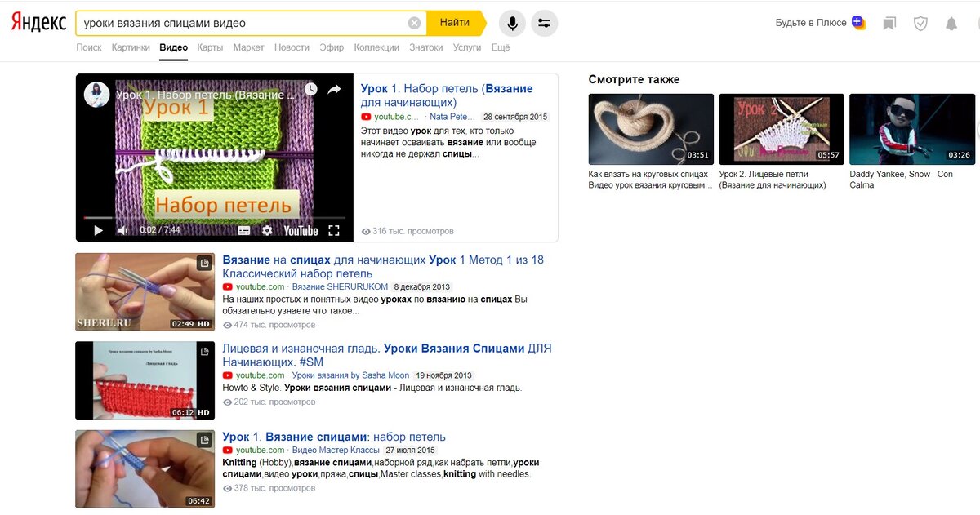Click the Урок 2. Лицевые петли caption

click(773, 180)
